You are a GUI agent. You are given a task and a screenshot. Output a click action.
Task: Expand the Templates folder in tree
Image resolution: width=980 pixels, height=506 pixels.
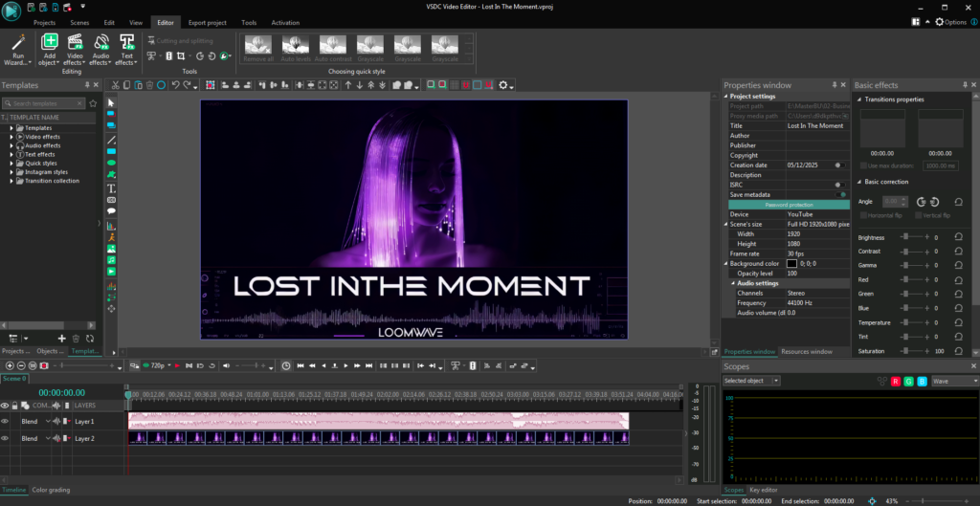click(11, 128)
